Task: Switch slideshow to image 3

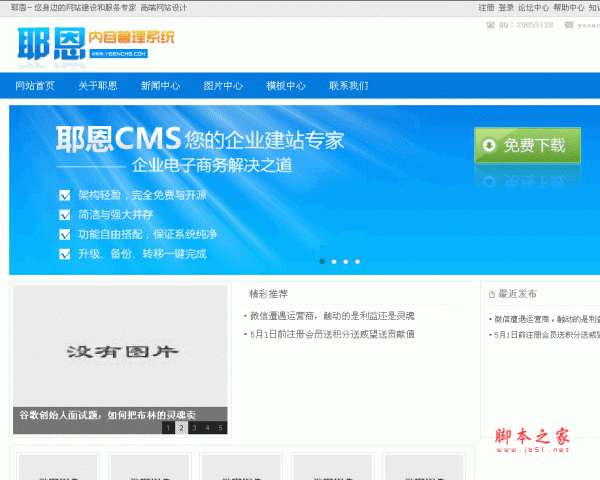Action: [x=194, y=428]
